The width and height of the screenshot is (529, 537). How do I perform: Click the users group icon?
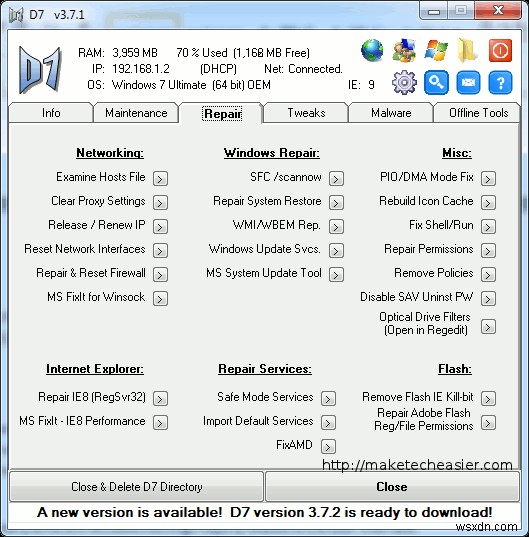(404, 50)
